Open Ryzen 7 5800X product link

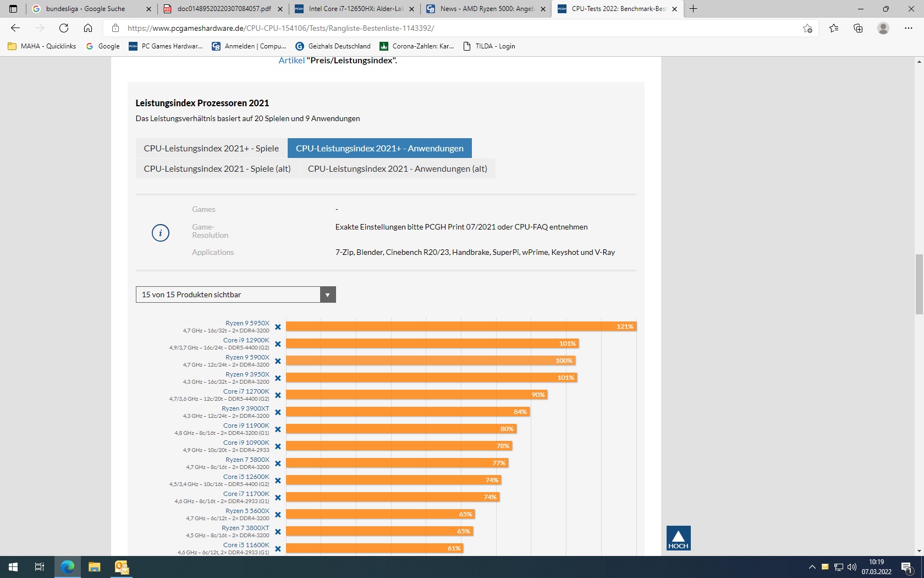click(248, 460)
